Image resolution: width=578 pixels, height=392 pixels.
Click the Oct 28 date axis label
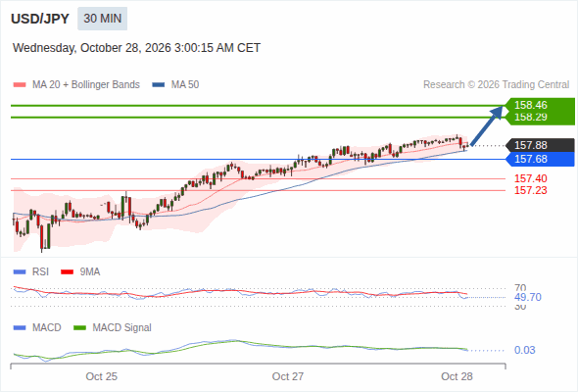[457, 376]
